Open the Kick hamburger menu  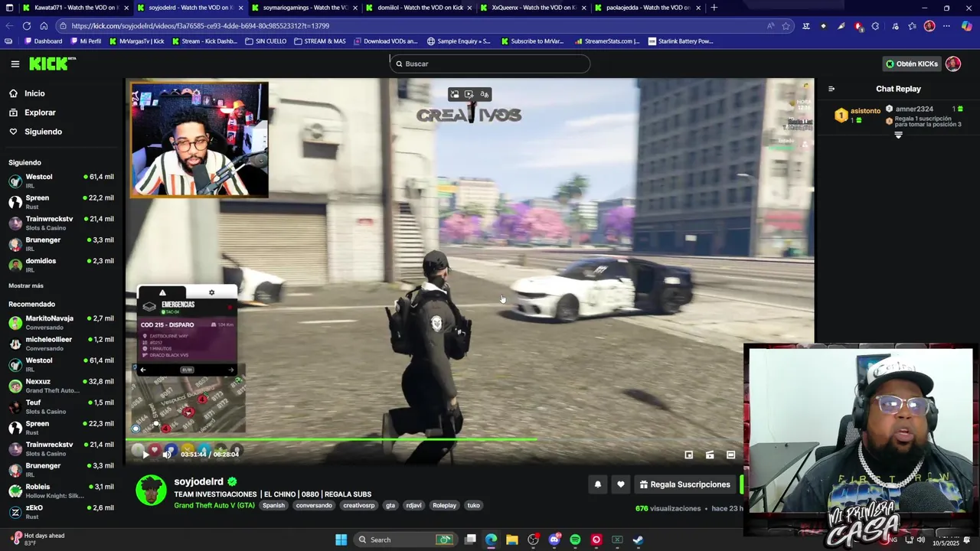coord(15,64)
